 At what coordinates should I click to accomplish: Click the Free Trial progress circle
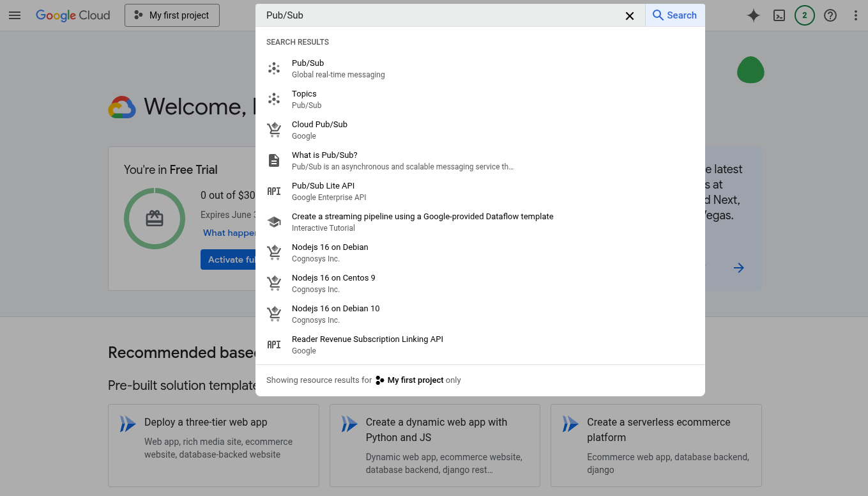tap(155, 219)
